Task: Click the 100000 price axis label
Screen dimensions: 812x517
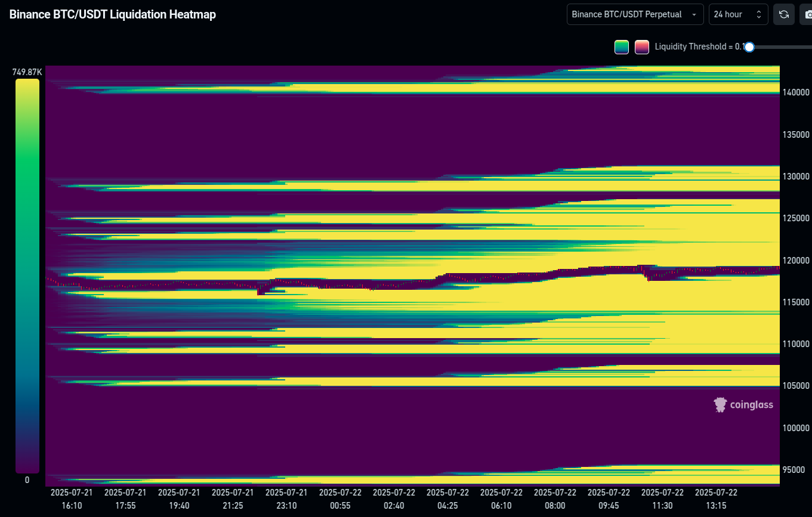Action: pyautogui.click(x=795, y=428)
